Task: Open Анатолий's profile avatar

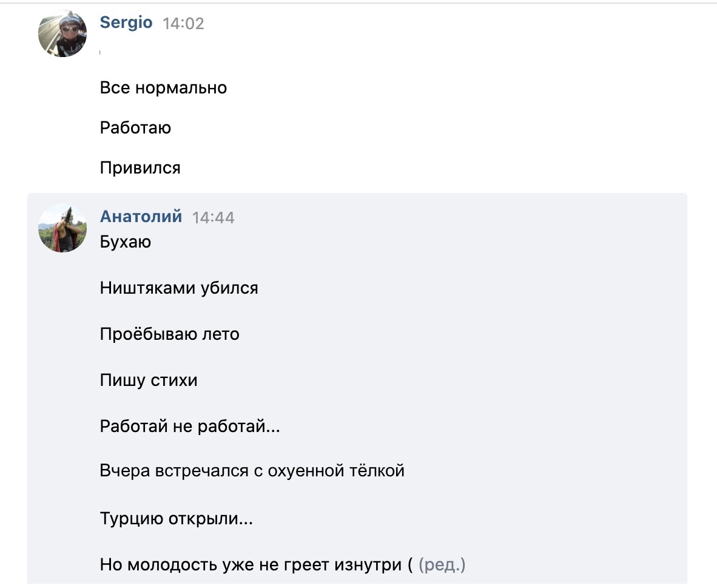Action: (62, 228)
